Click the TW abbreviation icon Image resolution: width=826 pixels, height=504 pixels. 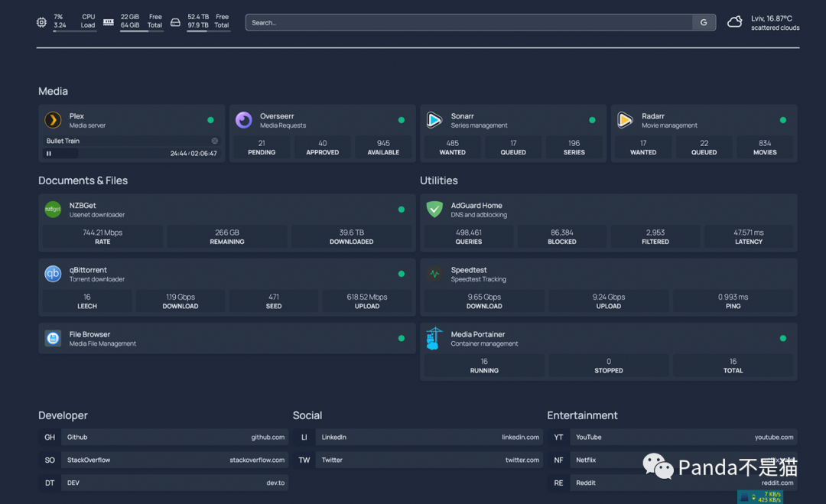click(304, 460)
